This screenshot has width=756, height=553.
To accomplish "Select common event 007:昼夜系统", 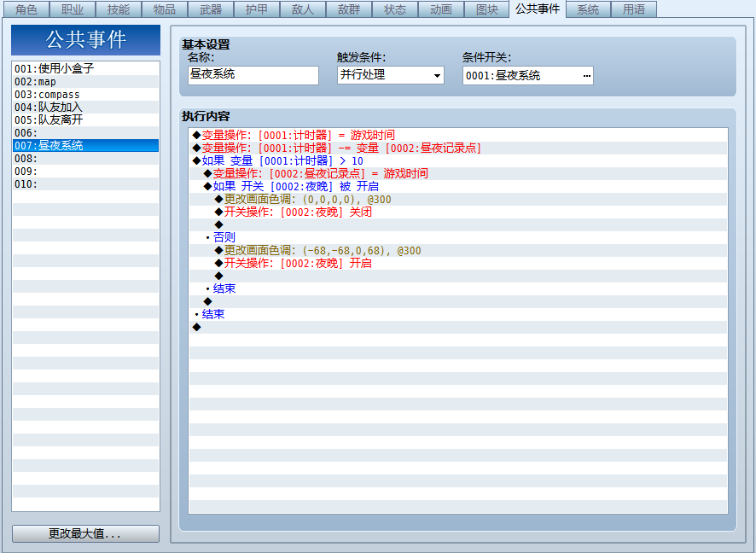I will [x=86, y=146].
